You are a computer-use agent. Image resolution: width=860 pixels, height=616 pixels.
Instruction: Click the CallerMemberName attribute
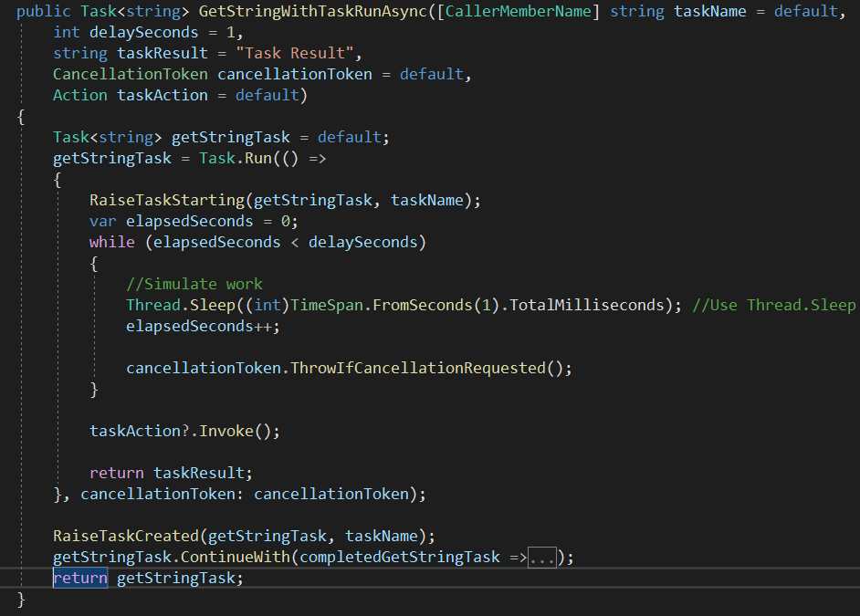click(519, 12)
